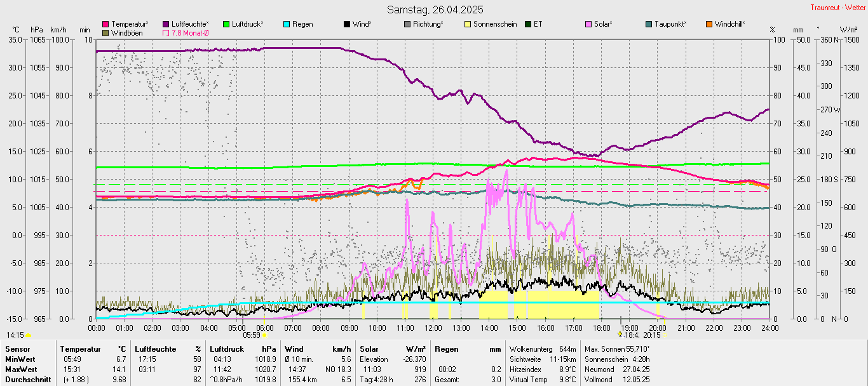Click the dark green ET legend swatch
Image resolution: width=868 pixels, height=386 pixels.
528,24
